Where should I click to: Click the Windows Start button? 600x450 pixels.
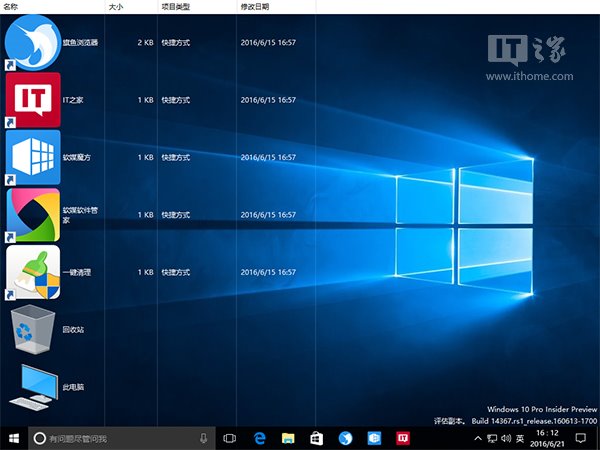pos(14,438)
